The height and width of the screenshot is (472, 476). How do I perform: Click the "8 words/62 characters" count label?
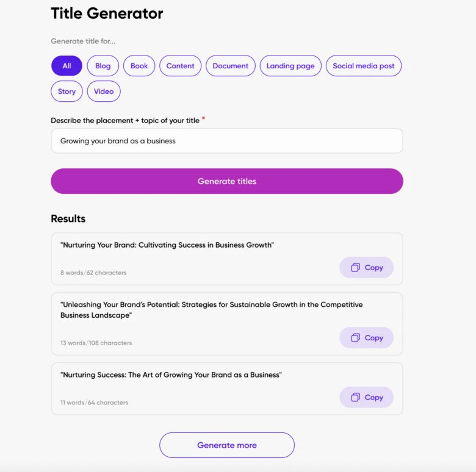93,273
